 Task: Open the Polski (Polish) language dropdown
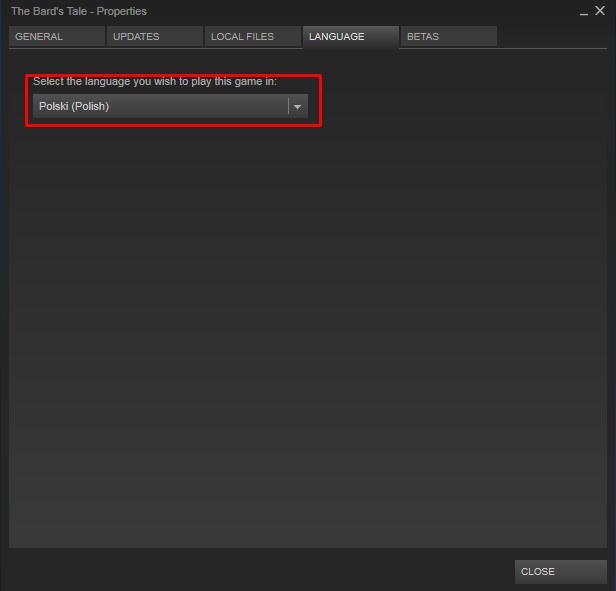170,106
